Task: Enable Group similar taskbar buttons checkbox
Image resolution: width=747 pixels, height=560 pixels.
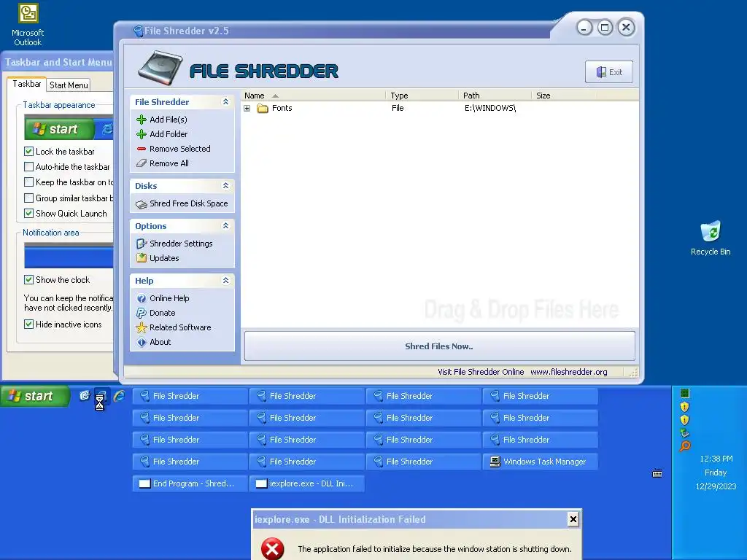Action: [x=28, y=198]
